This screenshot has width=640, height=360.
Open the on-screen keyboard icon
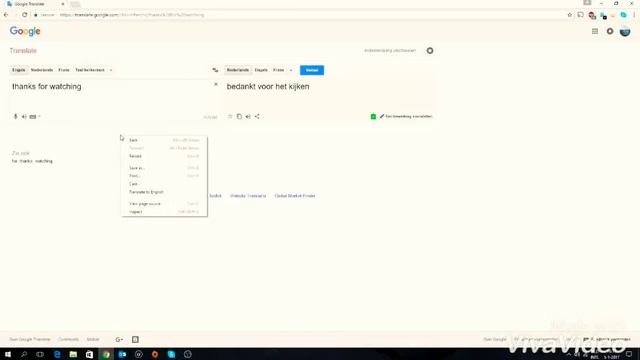click(33, 117)
